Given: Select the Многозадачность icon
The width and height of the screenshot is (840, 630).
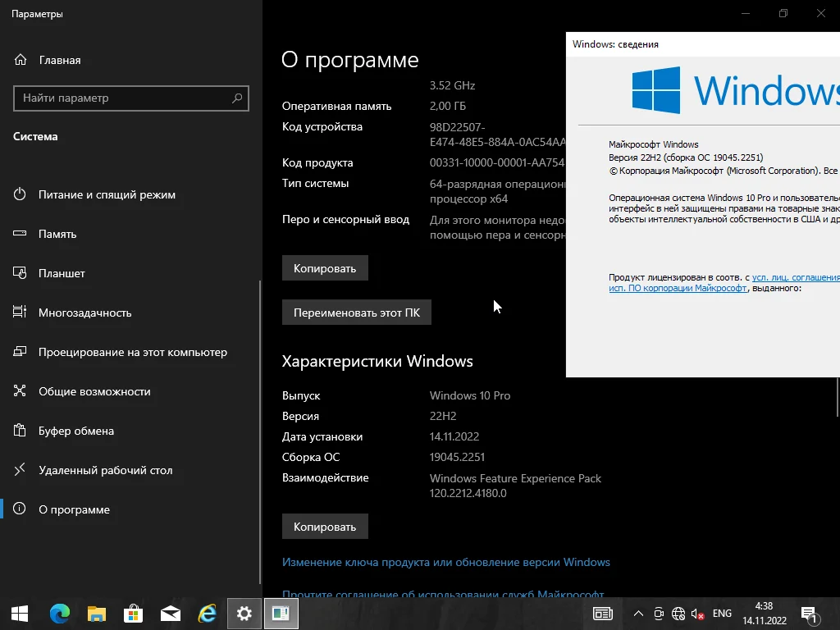Looking at the screenshot, I should pos(20,313).
